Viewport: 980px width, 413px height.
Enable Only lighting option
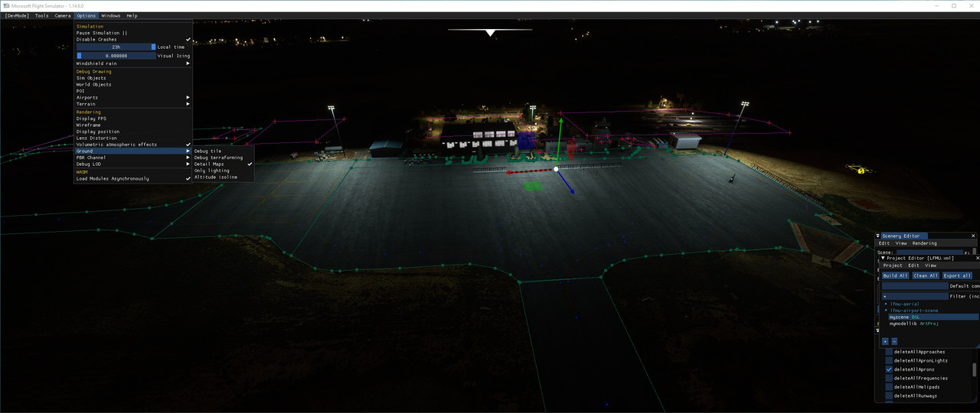[x=223, y=171]
